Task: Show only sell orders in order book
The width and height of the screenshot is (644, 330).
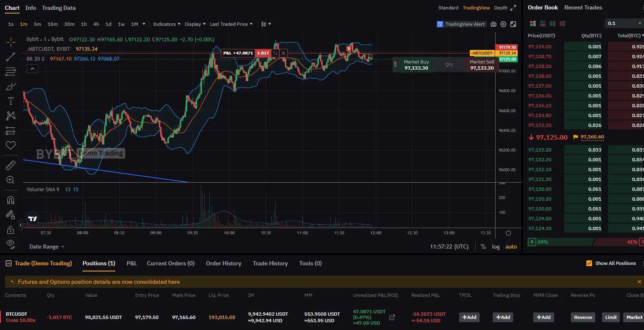Action: click(562, 24)
